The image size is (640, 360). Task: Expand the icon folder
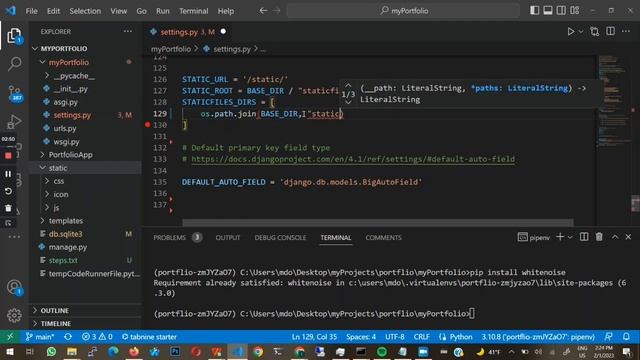click(61, 194)
